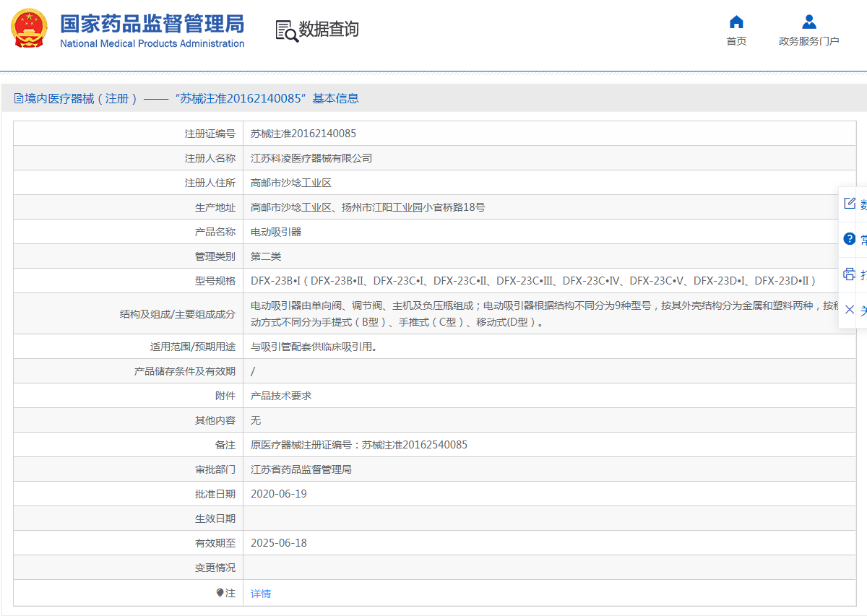
Task: Click the 数据查询 heading text
Action: [x=329, y=30]
